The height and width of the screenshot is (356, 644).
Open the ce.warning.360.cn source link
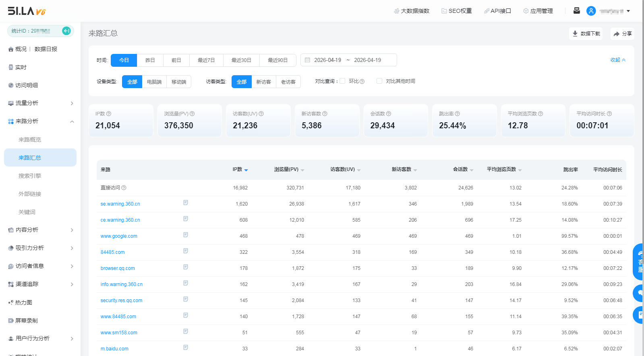coord(120,220)
